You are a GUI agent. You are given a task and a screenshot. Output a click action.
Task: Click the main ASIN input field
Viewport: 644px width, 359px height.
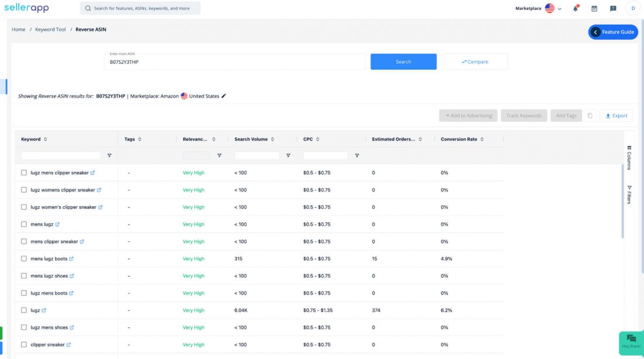[235, 61]
